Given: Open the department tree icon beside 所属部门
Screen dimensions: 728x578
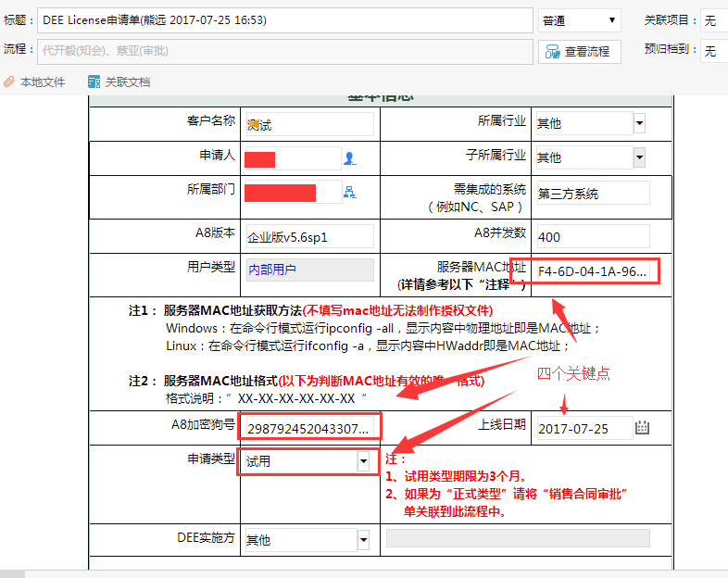Looking at the screenshot, I should pos(349,192).
